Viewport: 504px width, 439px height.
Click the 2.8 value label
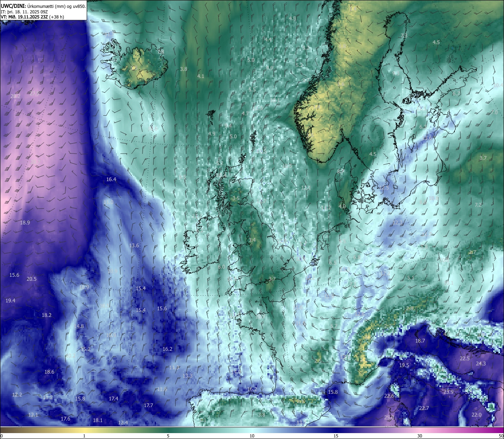(x=409, y=309)
